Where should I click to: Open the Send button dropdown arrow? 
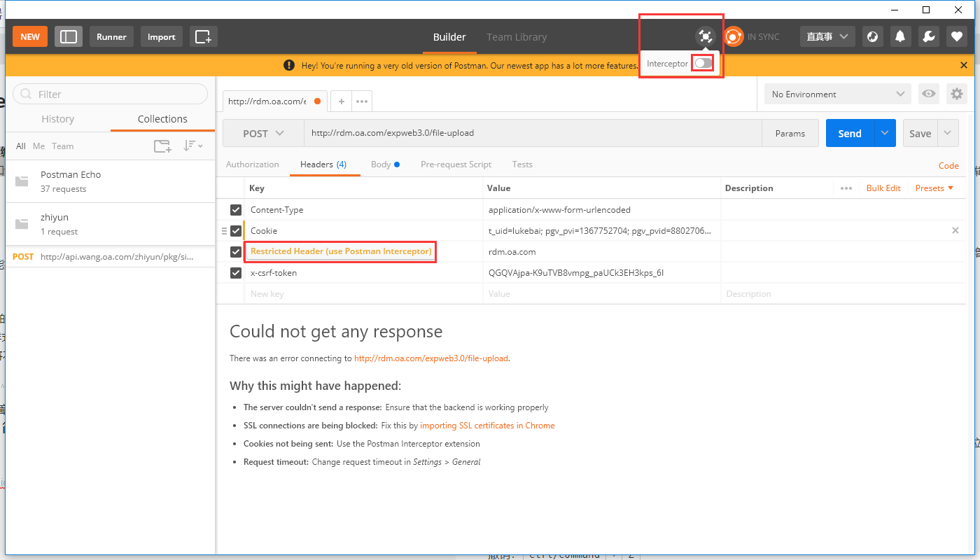(x=885, y=133)
